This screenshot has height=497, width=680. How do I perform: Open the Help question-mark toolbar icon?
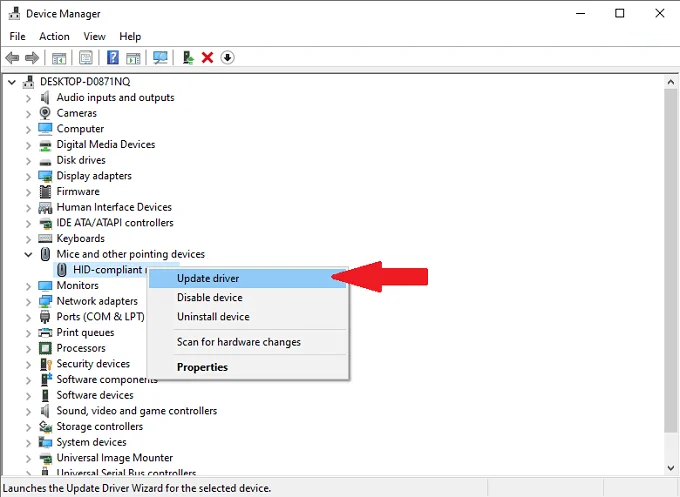tap(113, 57)
